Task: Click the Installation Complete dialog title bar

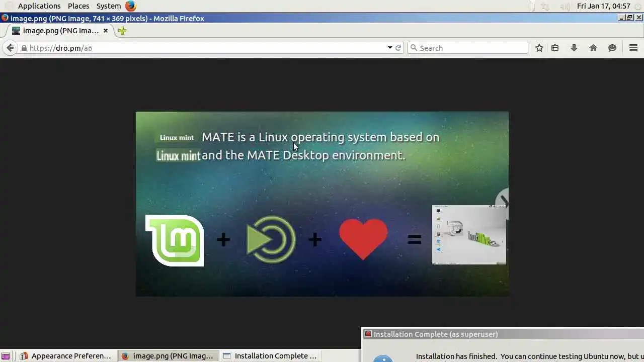Action: (503, 334)
